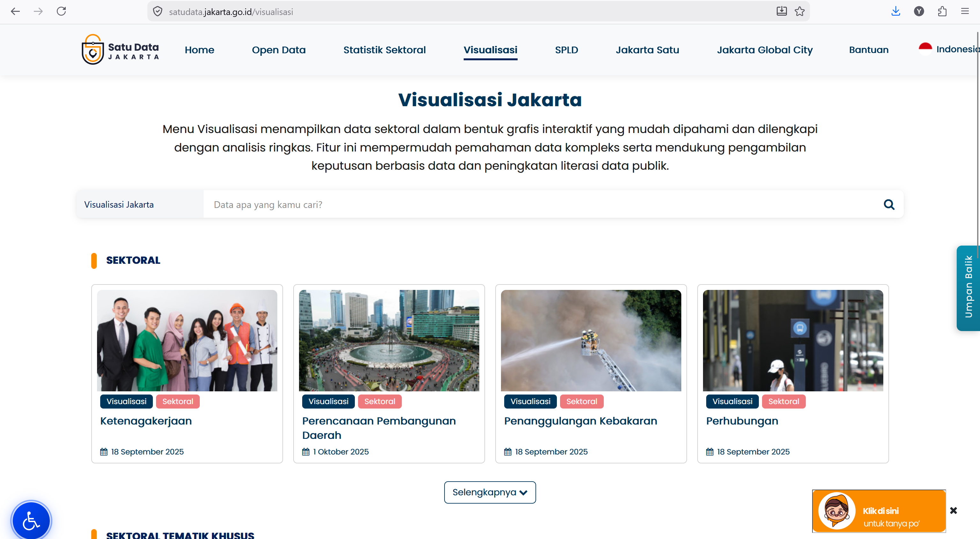
Task: Click calendar icon on Penanggulangan Kebakaran card
Action: [507, 452]
